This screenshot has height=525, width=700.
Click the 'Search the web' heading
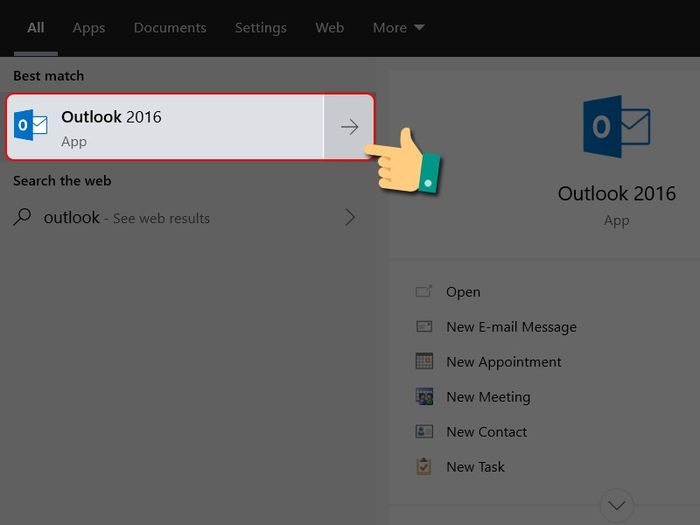tap(62, 181)
